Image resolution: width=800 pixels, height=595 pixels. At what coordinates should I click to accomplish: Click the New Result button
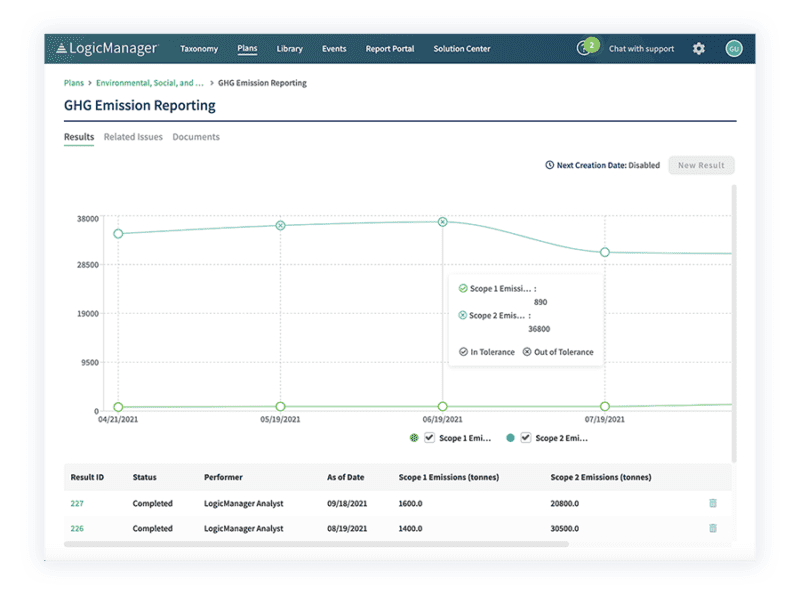[701, 165]
